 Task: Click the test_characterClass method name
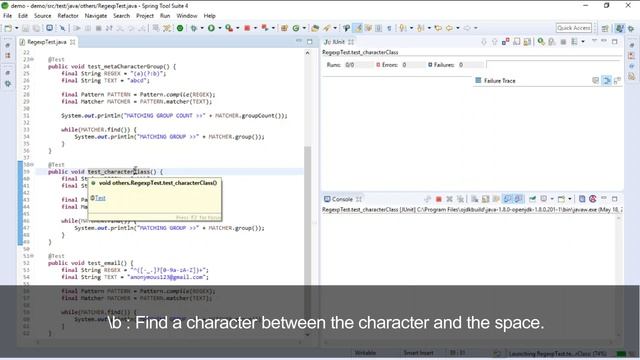119,171
